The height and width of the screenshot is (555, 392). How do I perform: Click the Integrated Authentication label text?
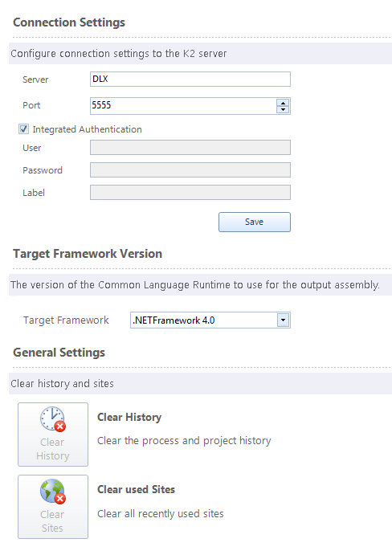(x=87, y=129)
